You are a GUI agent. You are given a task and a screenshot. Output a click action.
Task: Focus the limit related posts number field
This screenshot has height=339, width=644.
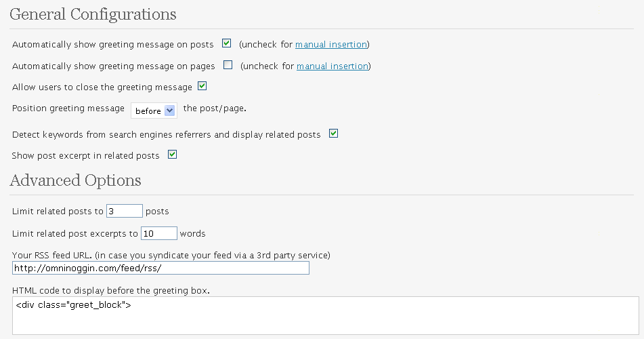click(125, 211)
